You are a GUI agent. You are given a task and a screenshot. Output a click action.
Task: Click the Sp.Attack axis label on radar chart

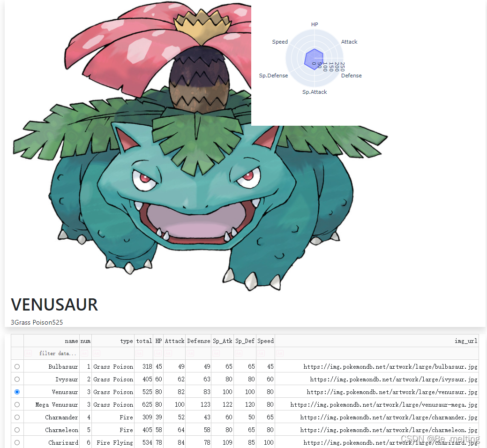click(315, 92)
